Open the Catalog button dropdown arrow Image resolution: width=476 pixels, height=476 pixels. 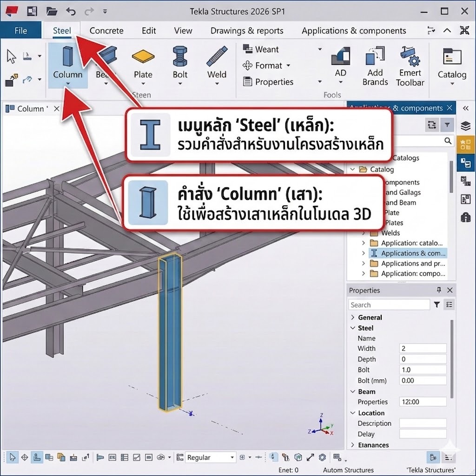click(x=452, y=84)
